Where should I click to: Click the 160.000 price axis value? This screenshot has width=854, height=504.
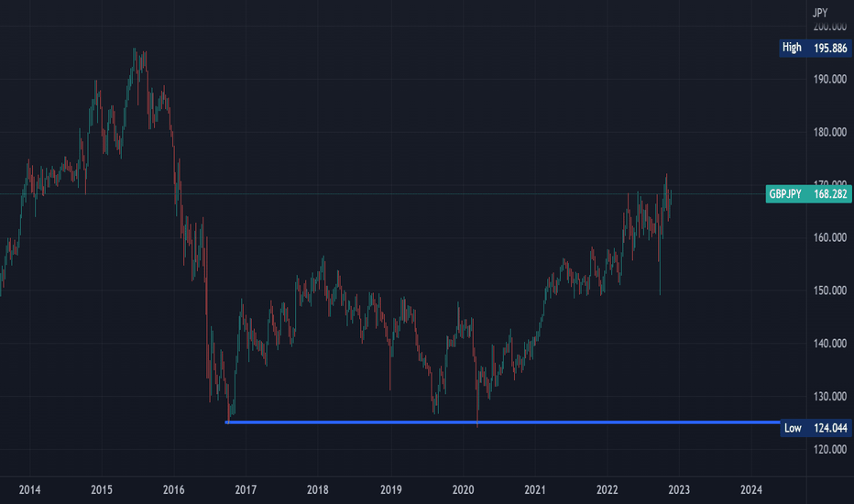tap(830, 237)
